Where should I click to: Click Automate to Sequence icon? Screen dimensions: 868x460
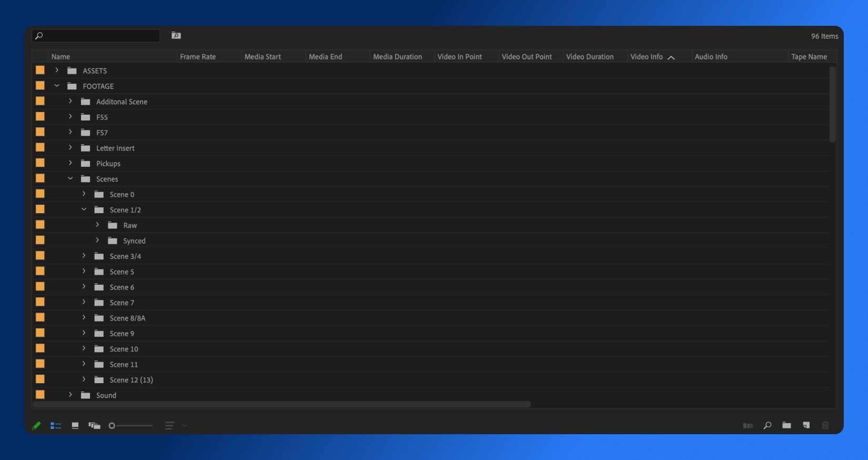(748, 426)
